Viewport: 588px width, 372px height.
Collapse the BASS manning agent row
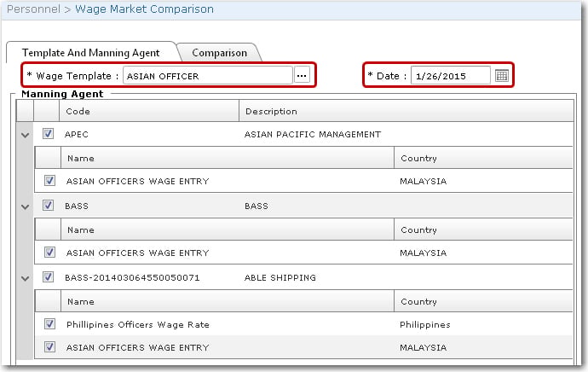click(x=25, y=206)
